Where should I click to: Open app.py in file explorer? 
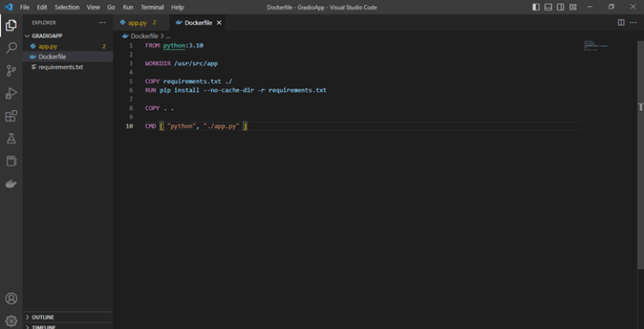pyautogui.click(x=68, y=46)
